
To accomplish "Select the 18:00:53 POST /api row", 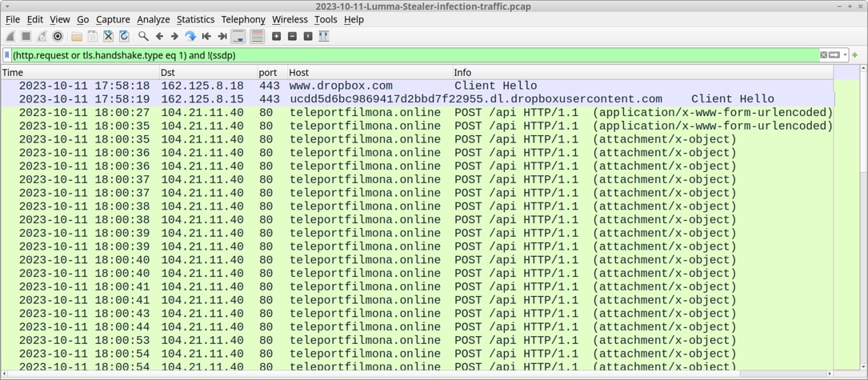I will click(x=417, y=340).
